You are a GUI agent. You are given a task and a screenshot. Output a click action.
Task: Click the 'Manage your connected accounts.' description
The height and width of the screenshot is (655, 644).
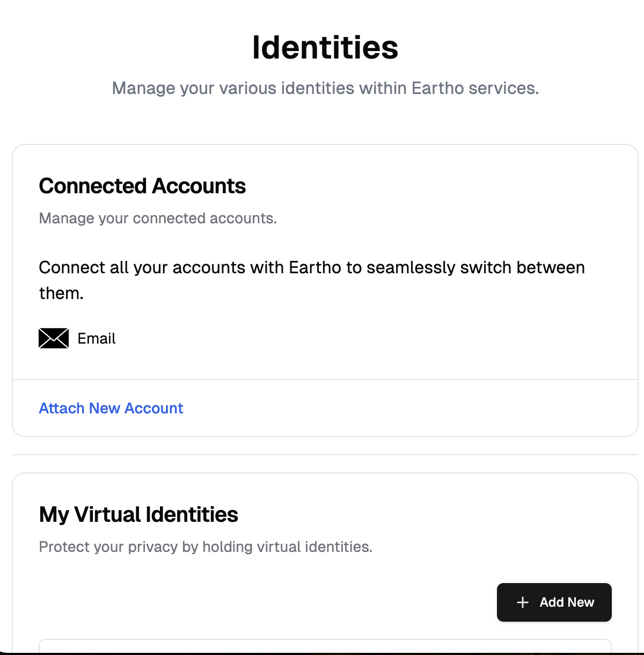(158, 218)
